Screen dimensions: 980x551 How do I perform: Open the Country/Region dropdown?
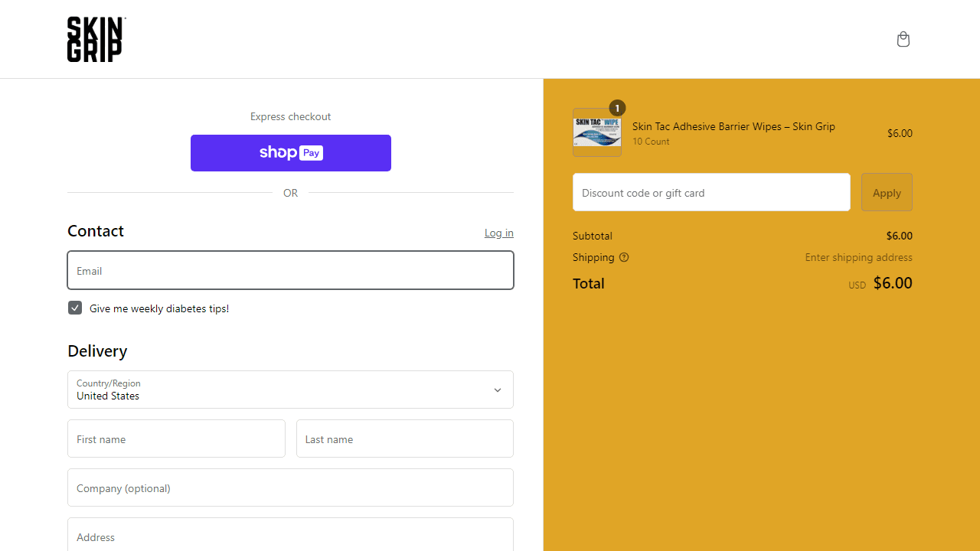(290, 390)
